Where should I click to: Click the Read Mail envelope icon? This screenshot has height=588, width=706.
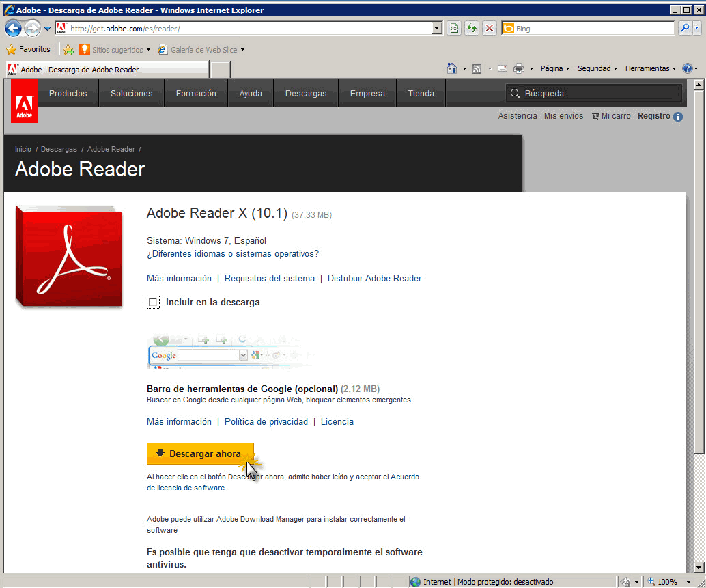tap(503, 68)
